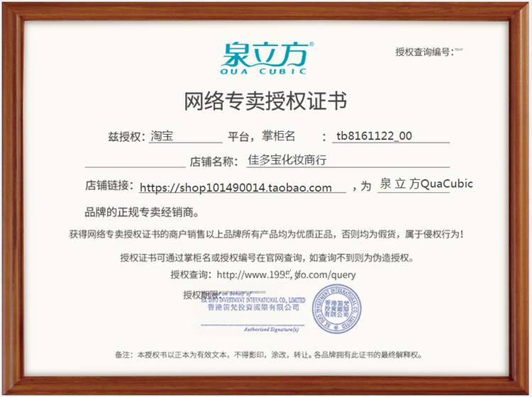Click the brand name 泉立方QuaCubic
Viewport: 532px width, 397px height.
pyautogui.click(x=426, y=184)
